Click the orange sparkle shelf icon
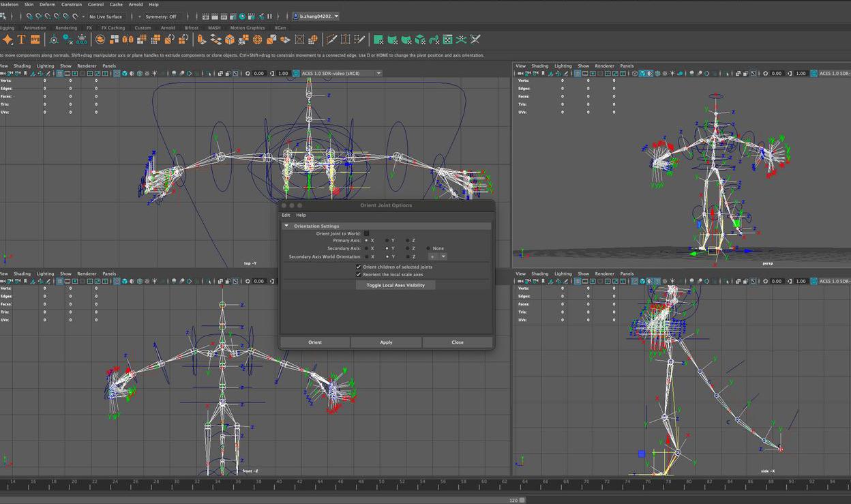The height and width of the screenshot is (504, 851). point(8,40)
